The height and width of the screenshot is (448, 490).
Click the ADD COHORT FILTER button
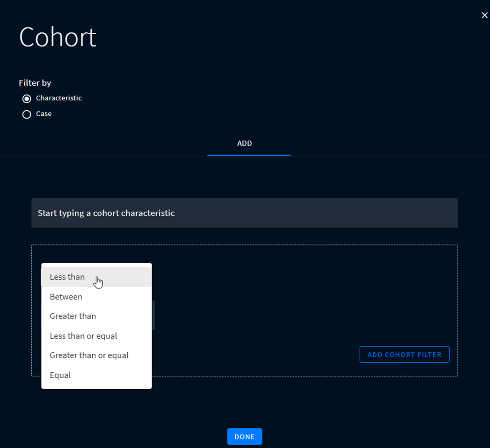[x=405, y=354]
